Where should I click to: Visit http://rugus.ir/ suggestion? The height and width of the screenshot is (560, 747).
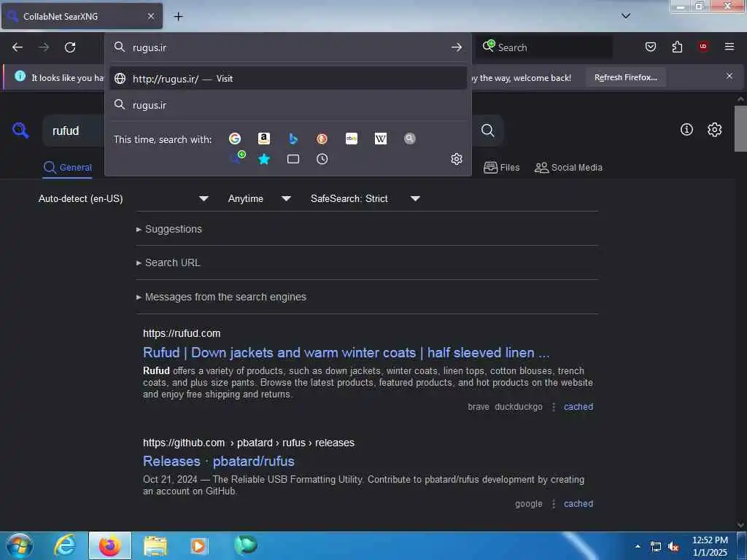pos(287,79)
